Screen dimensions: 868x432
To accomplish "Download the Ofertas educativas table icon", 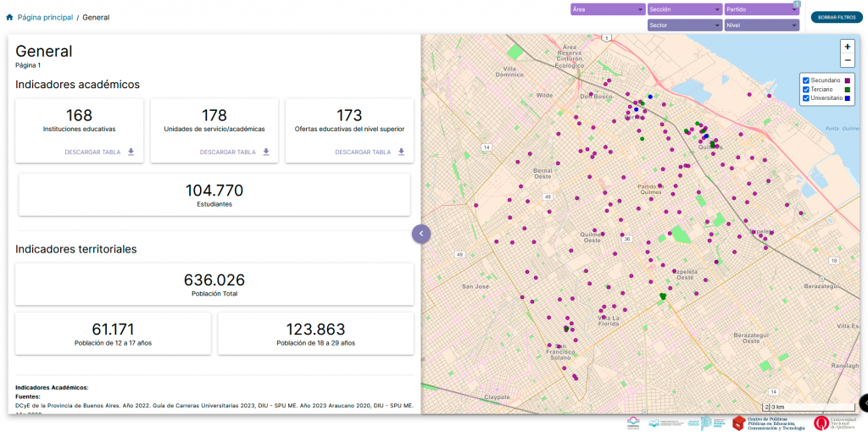I will (401, 152).
